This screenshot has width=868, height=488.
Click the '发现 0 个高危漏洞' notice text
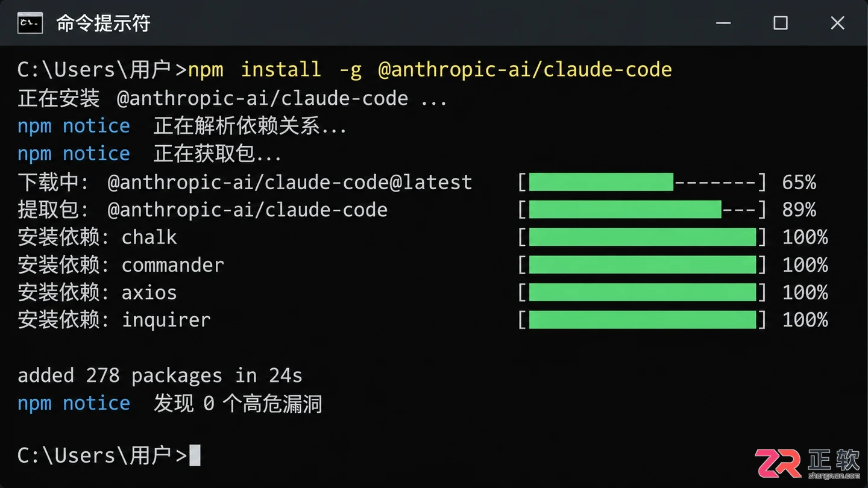pyautogui.click(x=237, y=403)
